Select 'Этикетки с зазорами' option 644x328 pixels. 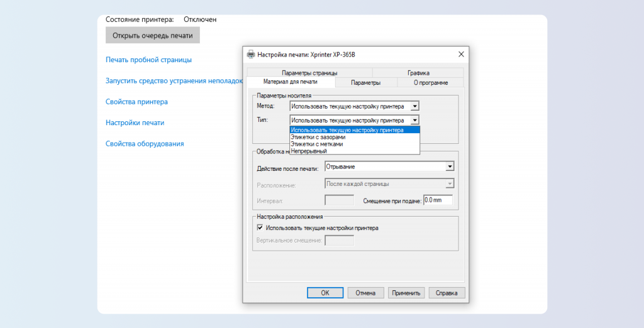(318, 137)
